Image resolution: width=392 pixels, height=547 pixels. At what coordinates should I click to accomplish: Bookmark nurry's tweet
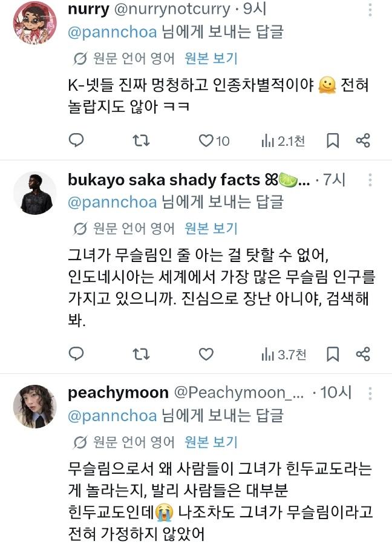point(333,140)
